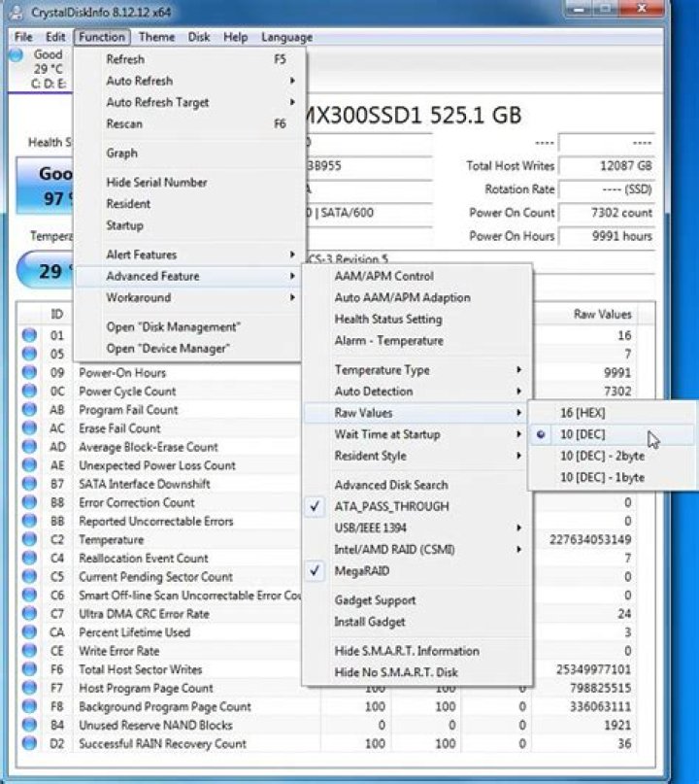This screenshot has height=784, width=699.
Task: Expand the Resident Style submenu
Action: tap(417, 456)
